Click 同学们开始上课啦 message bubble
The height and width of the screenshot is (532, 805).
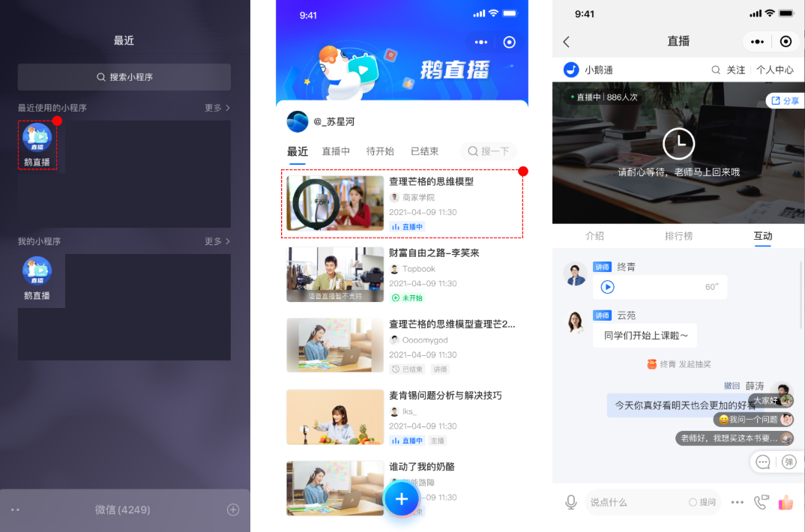(645, 336)
